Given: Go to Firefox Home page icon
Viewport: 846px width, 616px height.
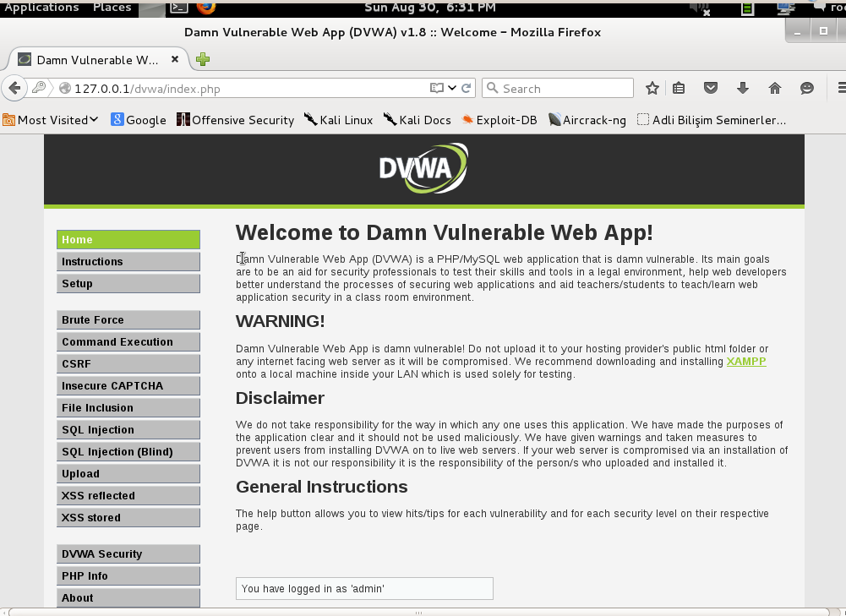Looking at the screenshot, I should pos(774,88).
